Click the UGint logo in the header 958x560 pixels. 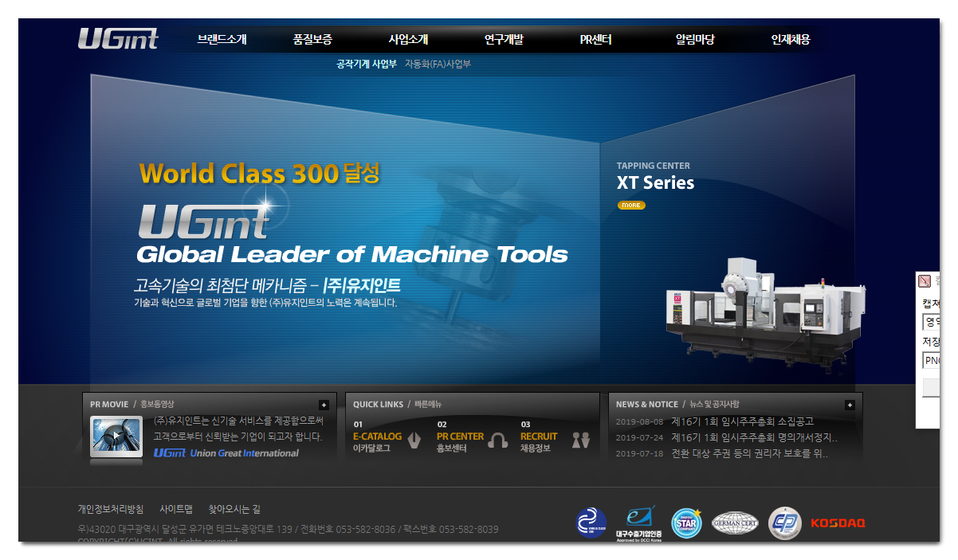pyautogui.click(x=118, y=38)
